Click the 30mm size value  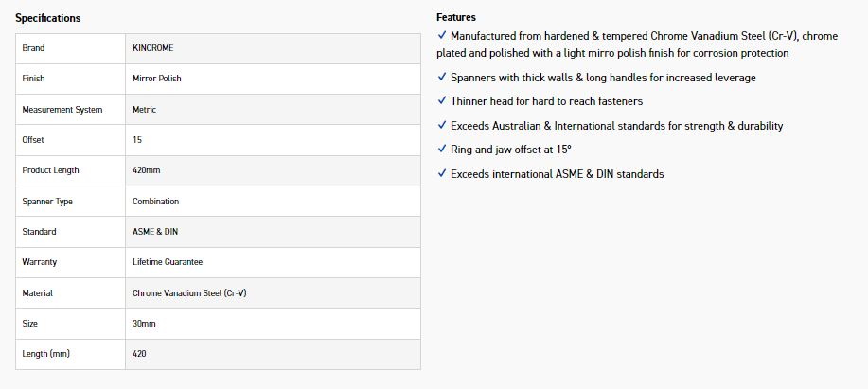(144, 324)
